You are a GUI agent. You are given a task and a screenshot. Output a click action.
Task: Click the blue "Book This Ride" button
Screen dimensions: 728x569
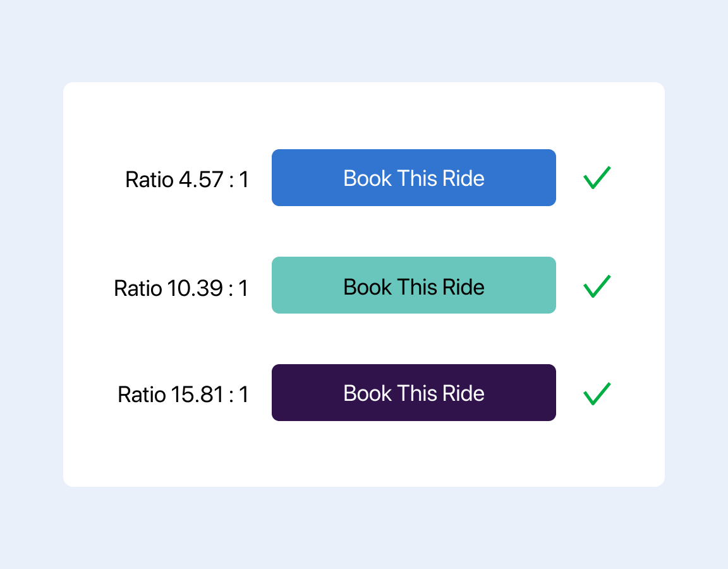coord(413,178)
